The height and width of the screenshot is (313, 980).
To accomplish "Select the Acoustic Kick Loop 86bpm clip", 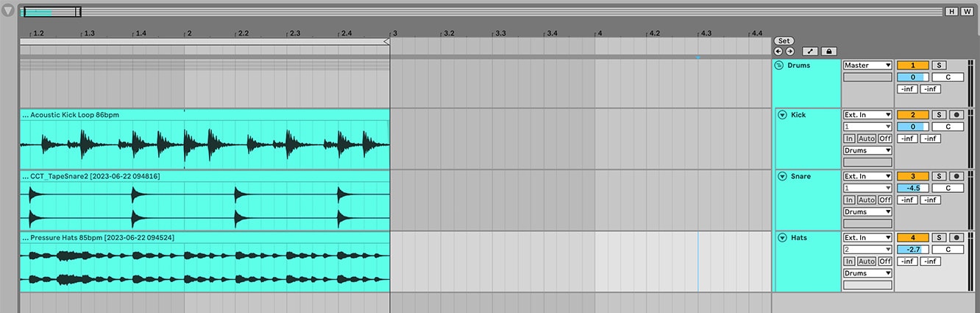I will pos(205,115).
